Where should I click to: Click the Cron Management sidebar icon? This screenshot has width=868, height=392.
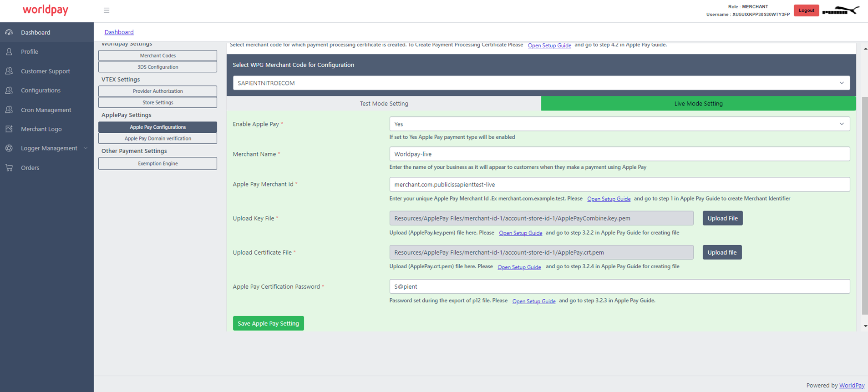pos(9,110)
